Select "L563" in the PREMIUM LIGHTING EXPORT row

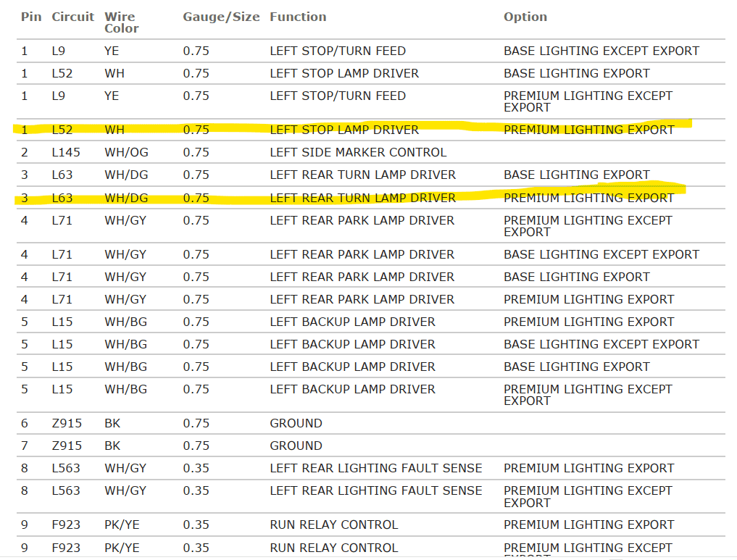coord(66,469)
